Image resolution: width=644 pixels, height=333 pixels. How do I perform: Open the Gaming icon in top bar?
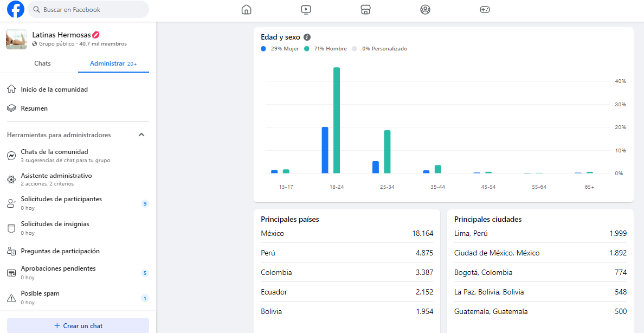(485, 9)
